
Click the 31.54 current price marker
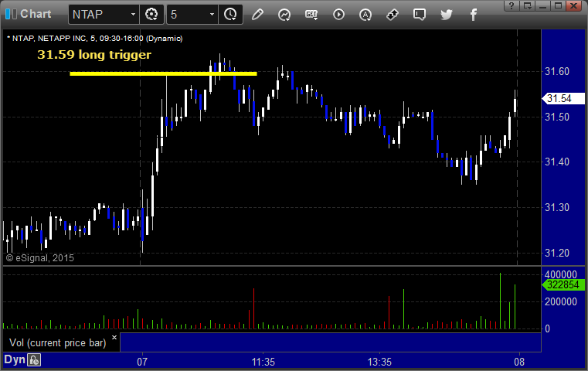point(563,99)
